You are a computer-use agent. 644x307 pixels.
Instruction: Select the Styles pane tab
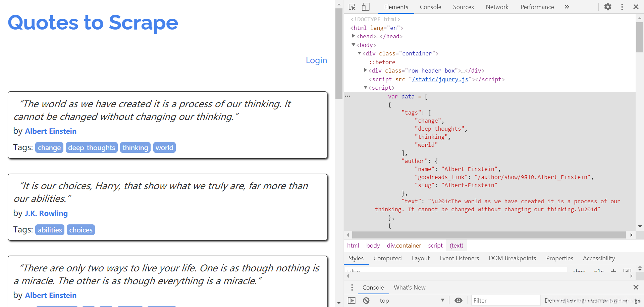click(356, 258)
